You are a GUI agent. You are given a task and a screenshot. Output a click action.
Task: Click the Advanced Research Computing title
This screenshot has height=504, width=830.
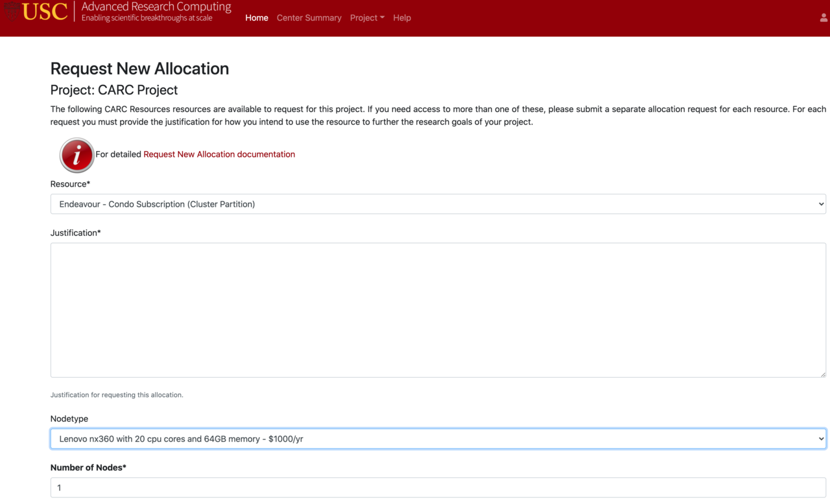tap(156, 6)
